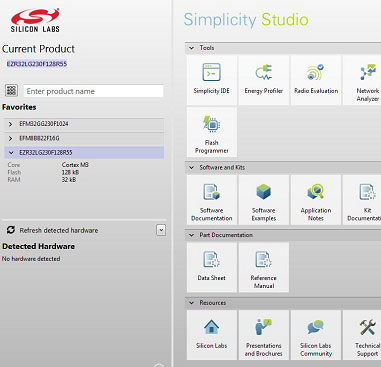Viewport: 381px width, 367px height.
Task: Collapse the Tools section
Action: tap(191, 48)
